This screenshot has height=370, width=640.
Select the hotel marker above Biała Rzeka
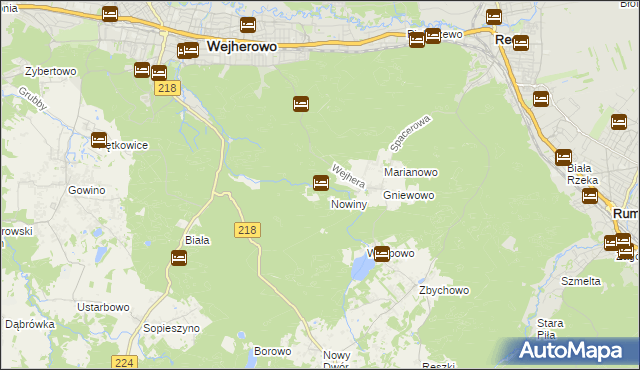[563, 157]
